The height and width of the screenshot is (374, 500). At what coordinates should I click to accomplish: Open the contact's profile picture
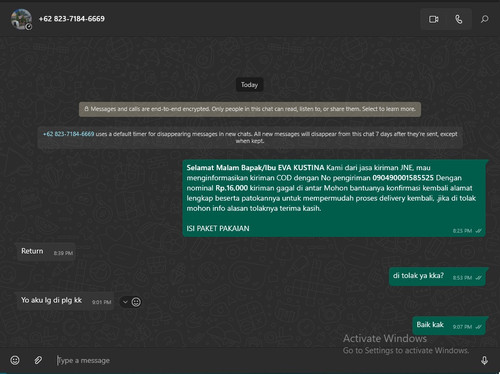pyautogui.click(x=21, y=19)
